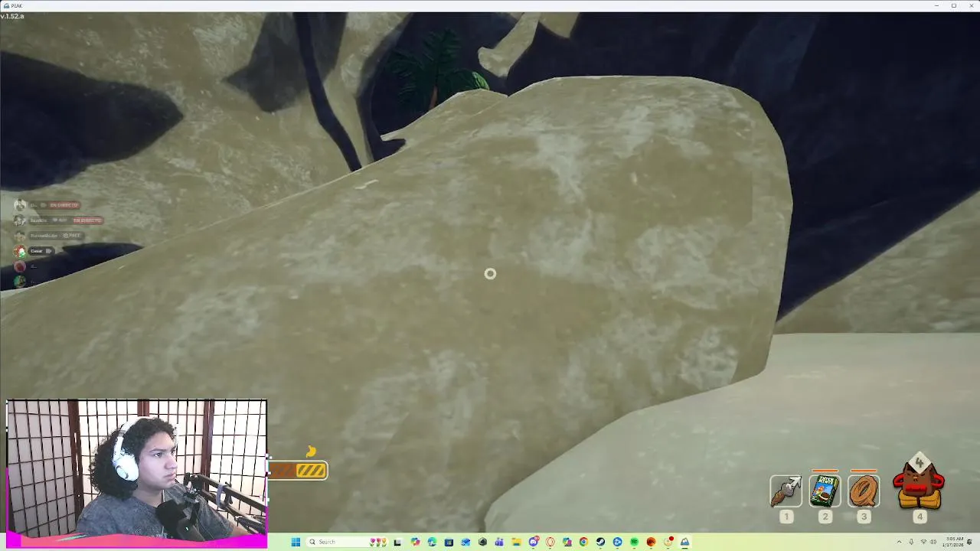This screenshot has width=980, height=551.
Task: Click the taskbar Search box
Action: (347, 542)
